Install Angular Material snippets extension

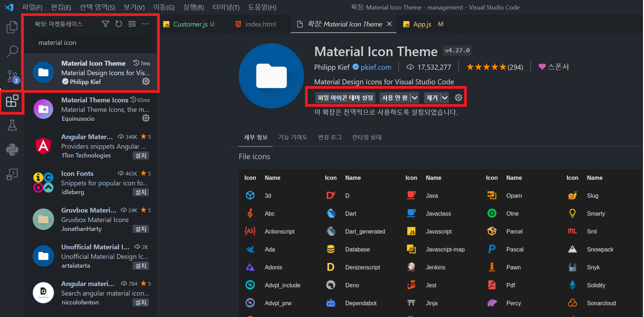[x=141, y=155]
